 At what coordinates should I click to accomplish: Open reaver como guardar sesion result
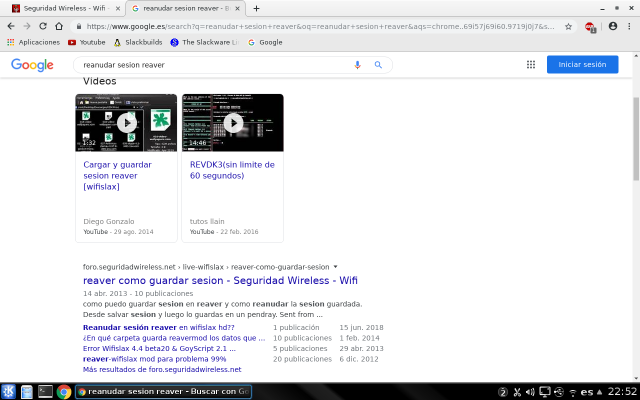pos(220,280)
